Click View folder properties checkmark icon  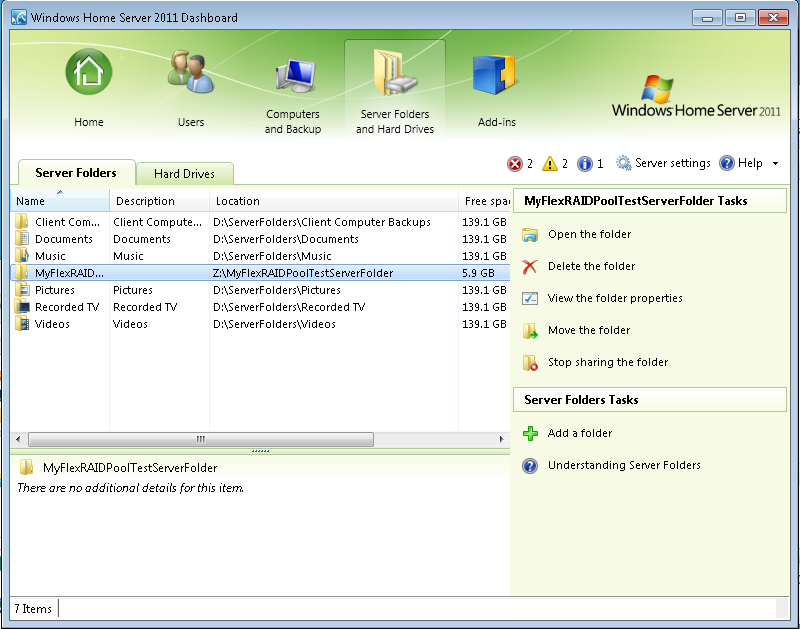[530, 298]
